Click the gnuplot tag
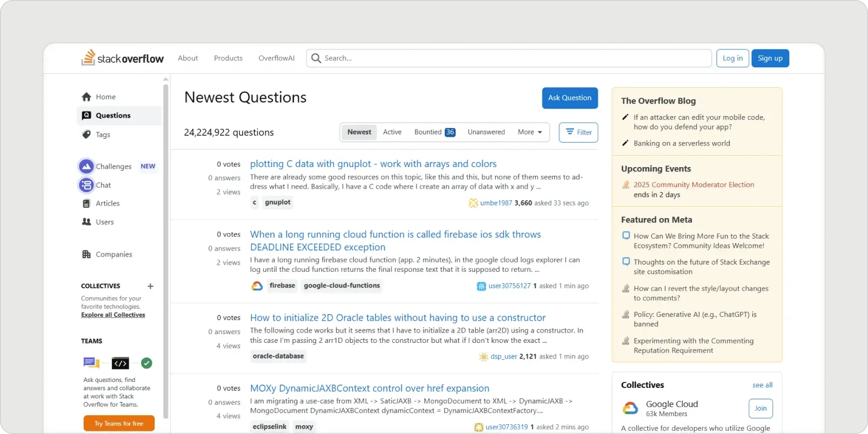Viewport: 868px width, 434px height. (278, 202)
